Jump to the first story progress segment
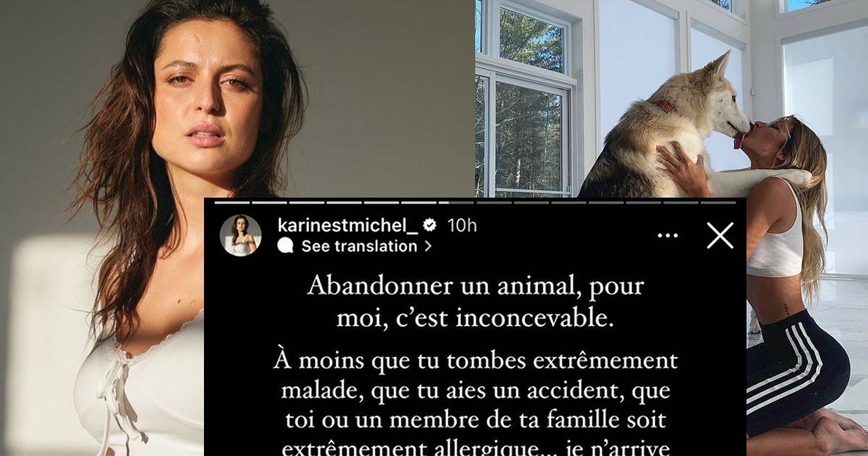Image resolution: width=868 pixels, height=456 pixels. (232, 203)
